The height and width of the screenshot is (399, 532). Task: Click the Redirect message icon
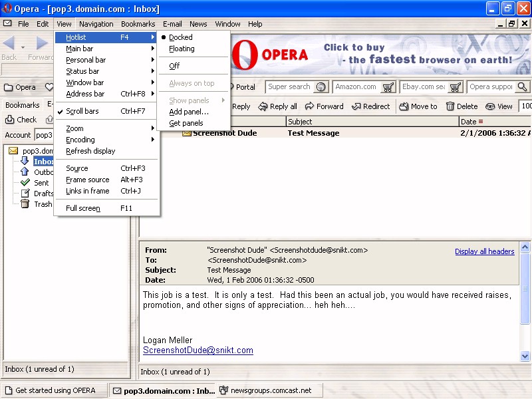point(356,106)
